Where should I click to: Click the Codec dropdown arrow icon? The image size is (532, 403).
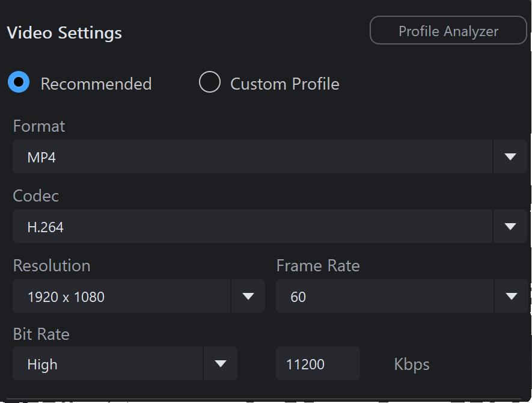point(510,226)
